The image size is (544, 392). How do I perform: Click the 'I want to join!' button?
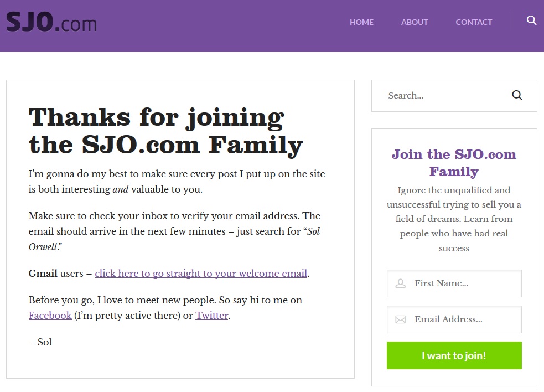tap(454, 355)
